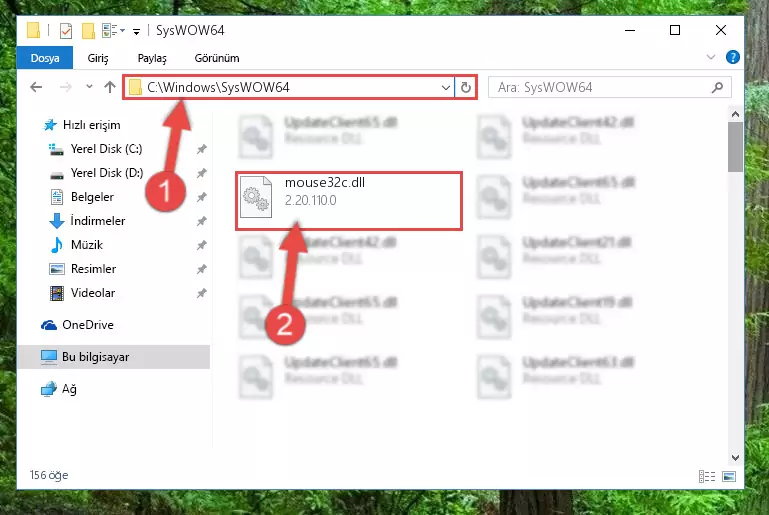
Task: Expand the address bar history dropdown
Action: coord(445,87)
